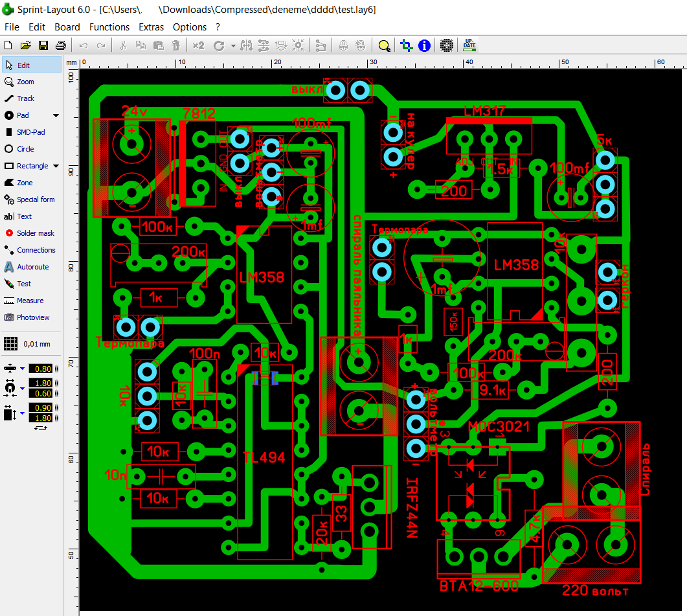Delete selection with the trash icon
Viewport: 687px width, 616px height.
point(175,45)
